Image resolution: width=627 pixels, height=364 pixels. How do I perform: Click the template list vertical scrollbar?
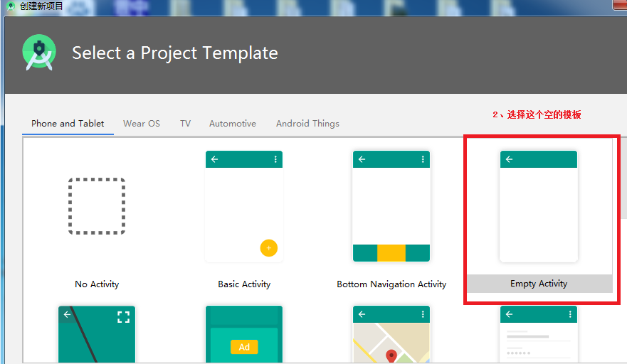point(624,178)
